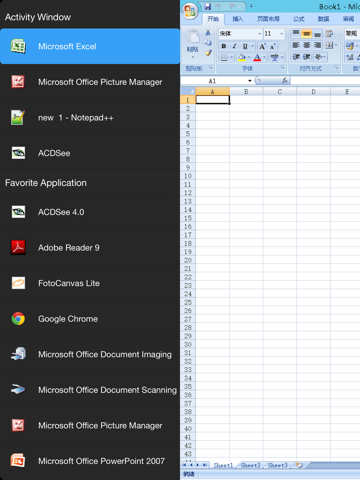Click the Copy icon in clipboard group
The image size is (360, 480).
click(208, 42)
